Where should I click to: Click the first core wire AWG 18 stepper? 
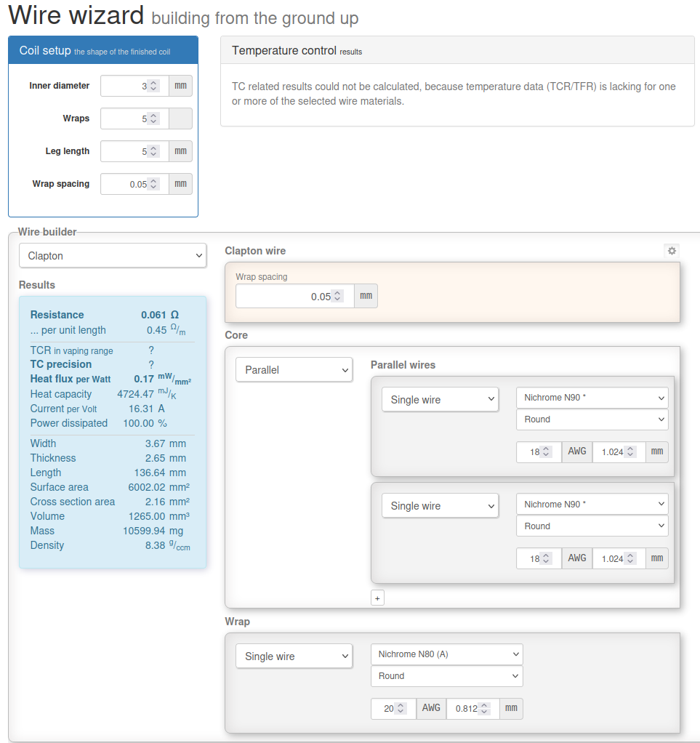[546, 452]
